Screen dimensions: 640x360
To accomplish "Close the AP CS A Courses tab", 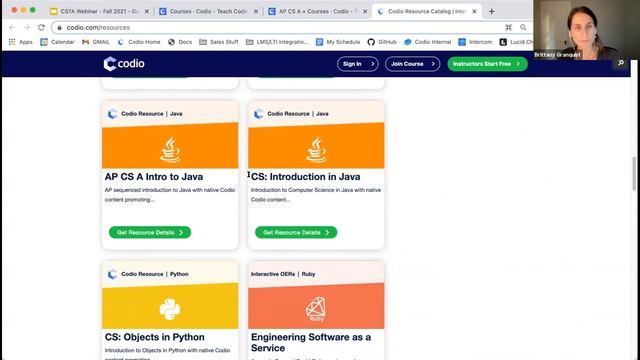I will tap(365, 11).
